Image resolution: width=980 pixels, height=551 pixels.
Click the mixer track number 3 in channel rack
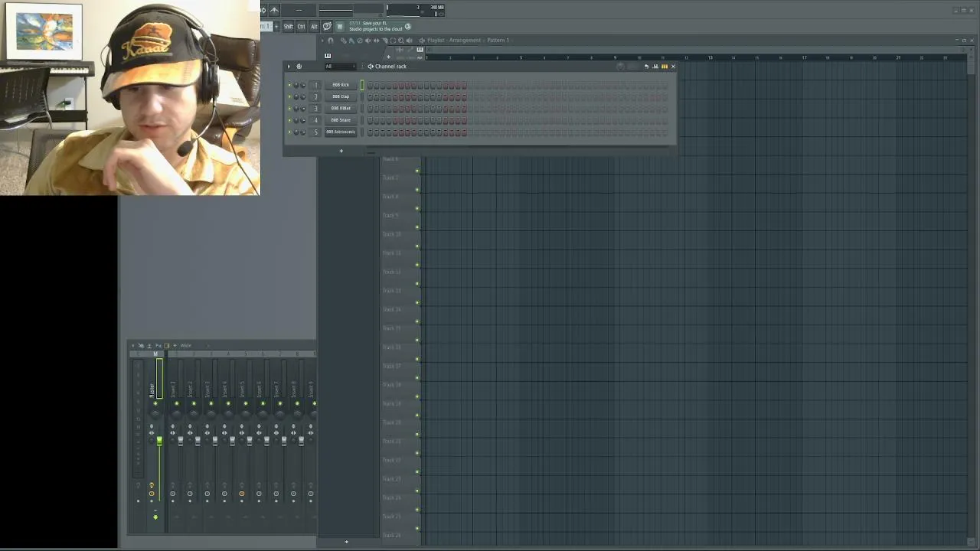(x=315, y=109)
